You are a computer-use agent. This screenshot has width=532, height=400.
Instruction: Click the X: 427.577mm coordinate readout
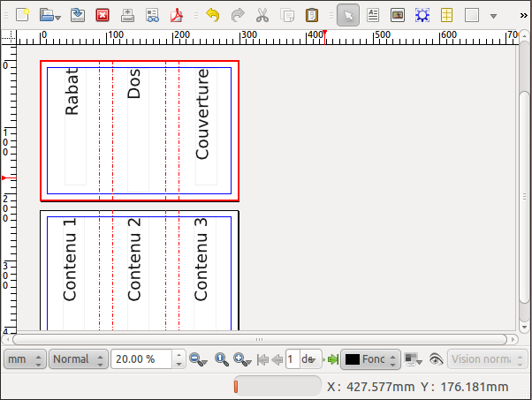click(370, 387)
